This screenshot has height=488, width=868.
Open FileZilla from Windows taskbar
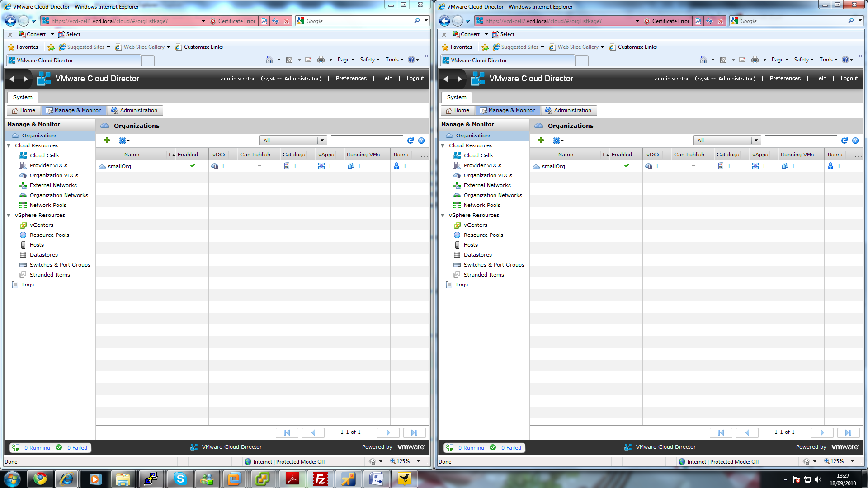320,479
